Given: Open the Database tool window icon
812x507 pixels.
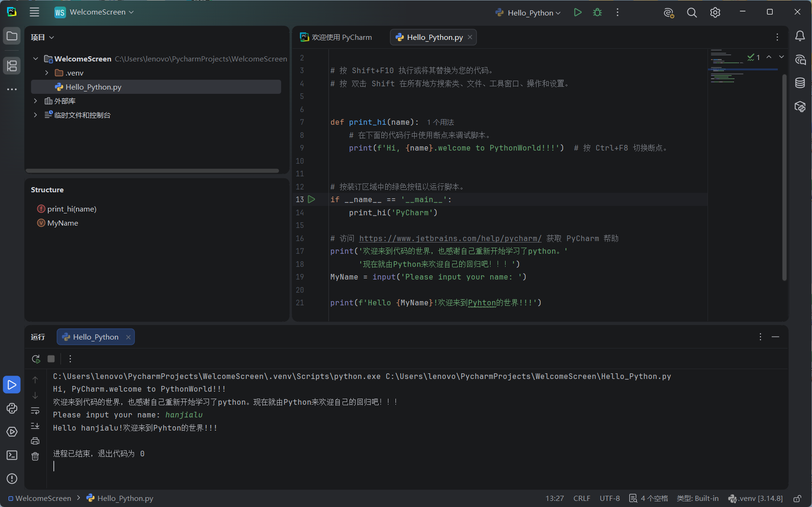Looking at the screenshot, I should tap(800, 83).
